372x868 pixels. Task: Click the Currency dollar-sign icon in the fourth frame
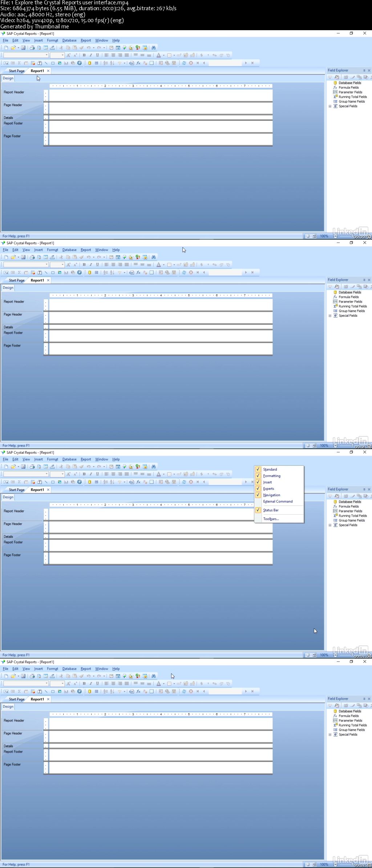point(201,684)
